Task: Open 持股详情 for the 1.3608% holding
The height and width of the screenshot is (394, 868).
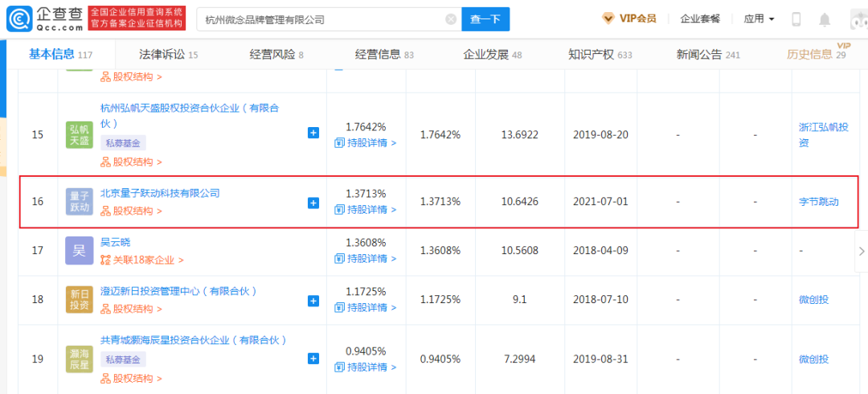Action: [x=366, y=259]
